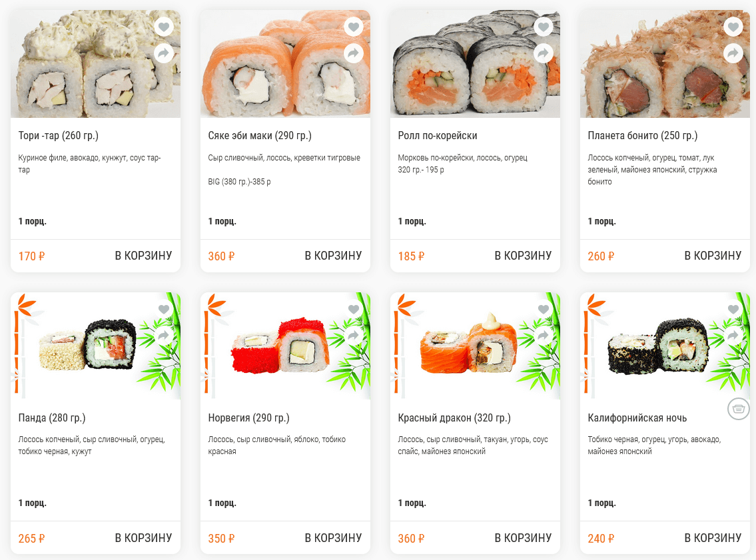The height and width of the screenshot is (560, 756).
Task: Share the Красный дракон roll
Action: 544,336
